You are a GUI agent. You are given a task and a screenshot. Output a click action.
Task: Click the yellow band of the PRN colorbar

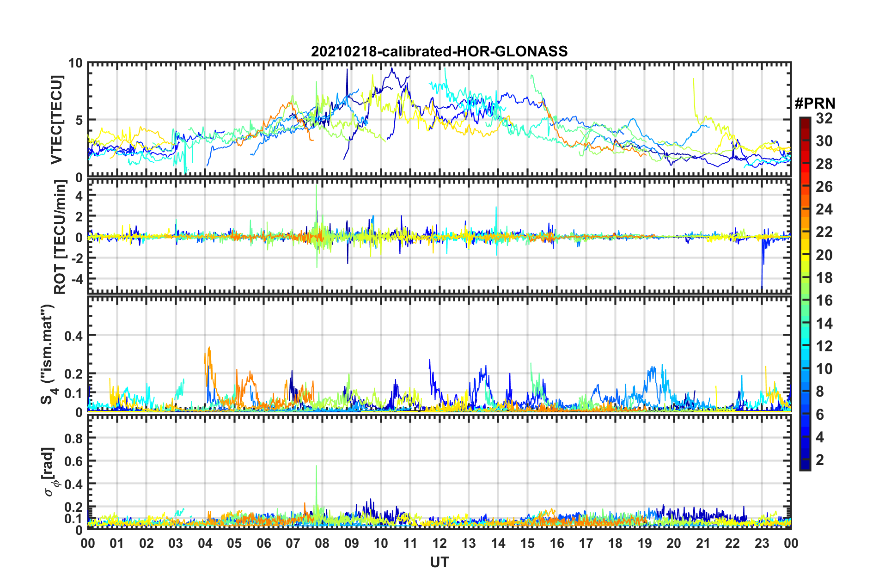point(805,255)
